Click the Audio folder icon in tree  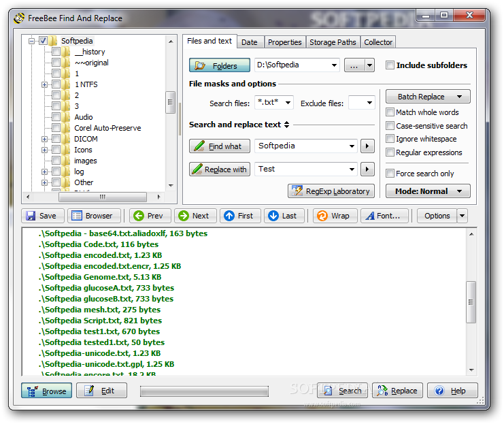[x=65, y=117]
